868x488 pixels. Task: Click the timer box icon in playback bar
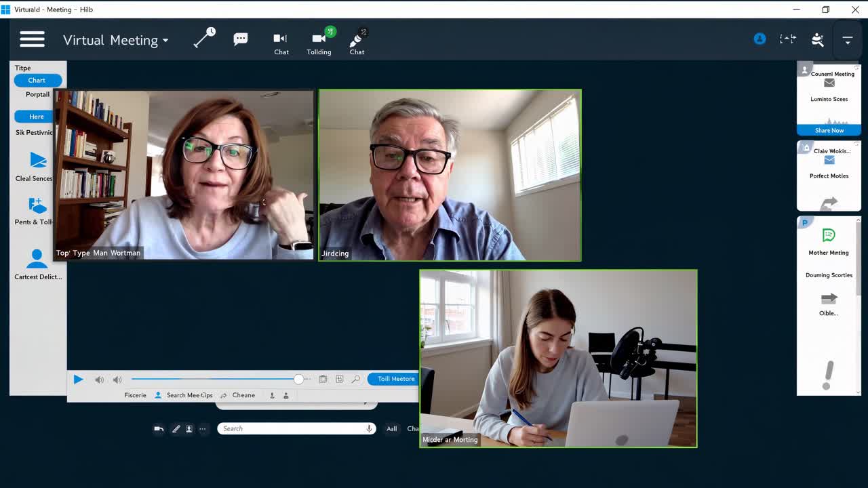(x=339, y=380)
